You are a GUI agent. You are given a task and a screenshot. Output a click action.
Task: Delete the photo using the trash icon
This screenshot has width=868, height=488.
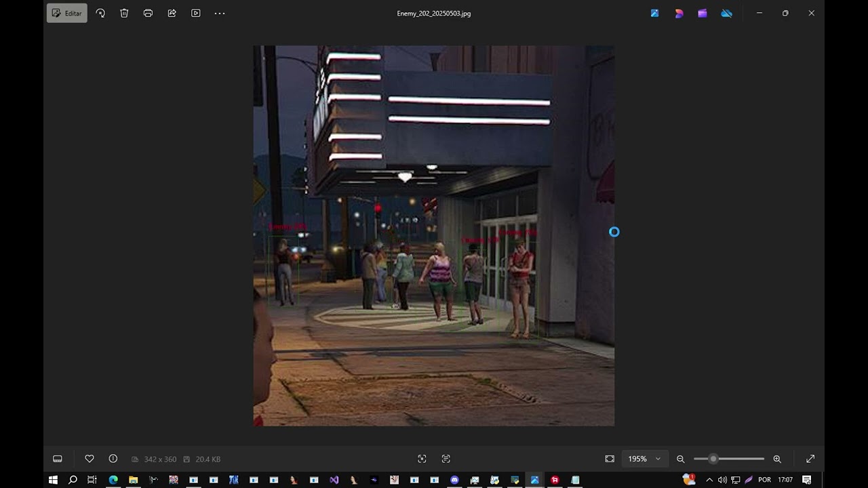pos(124,13)
